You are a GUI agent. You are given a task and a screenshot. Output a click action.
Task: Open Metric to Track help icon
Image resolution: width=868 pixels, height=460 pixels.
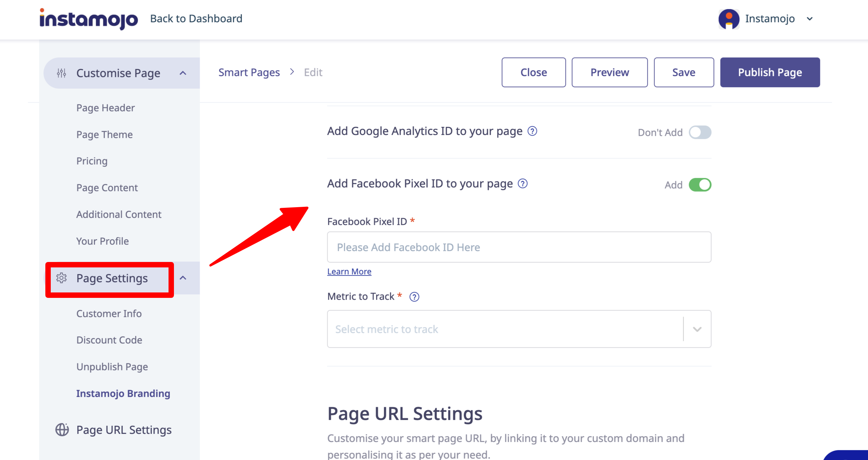(x=414, y=297)
